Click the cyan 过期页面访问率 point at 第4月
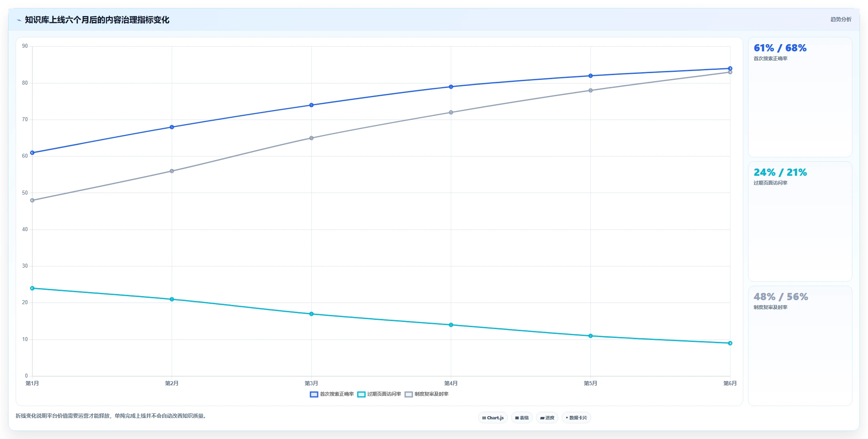 [x=451, y=325]
